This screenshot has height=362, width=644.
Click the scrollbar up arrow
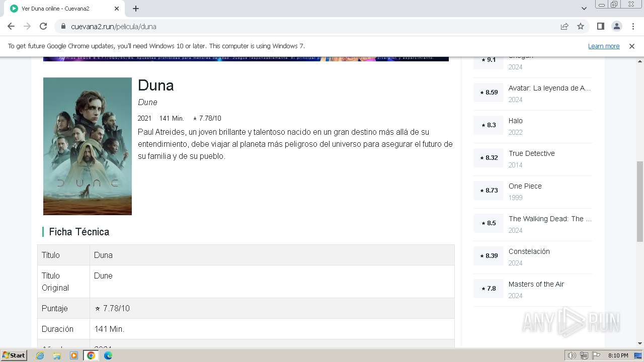639,61
